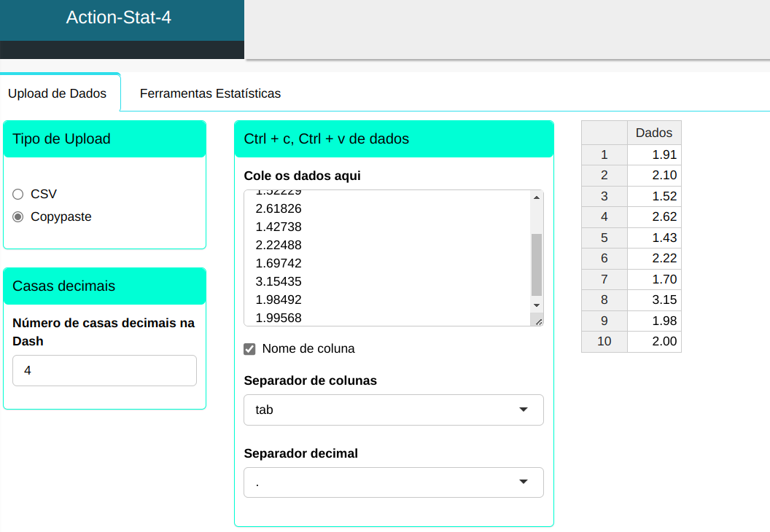Screen dimensions: 770x532
Task: Choose the Copypaste radio option
Action: coord(18,216)
